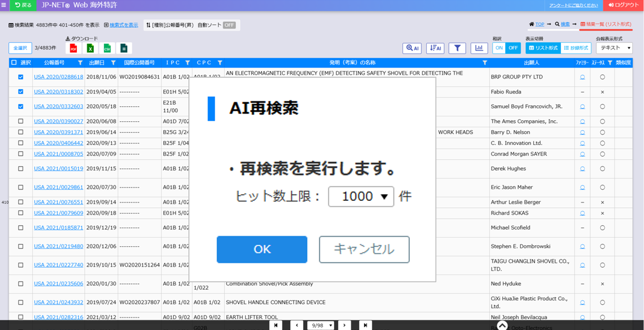Go to 検索 breadcrumb

[x=565, y=24]
